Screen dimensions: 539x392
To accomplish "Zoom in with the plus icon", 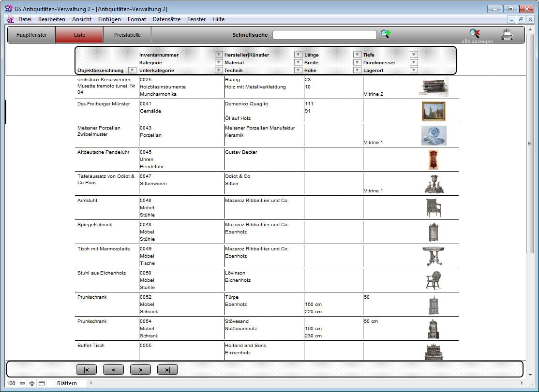I will pos(32,383).
